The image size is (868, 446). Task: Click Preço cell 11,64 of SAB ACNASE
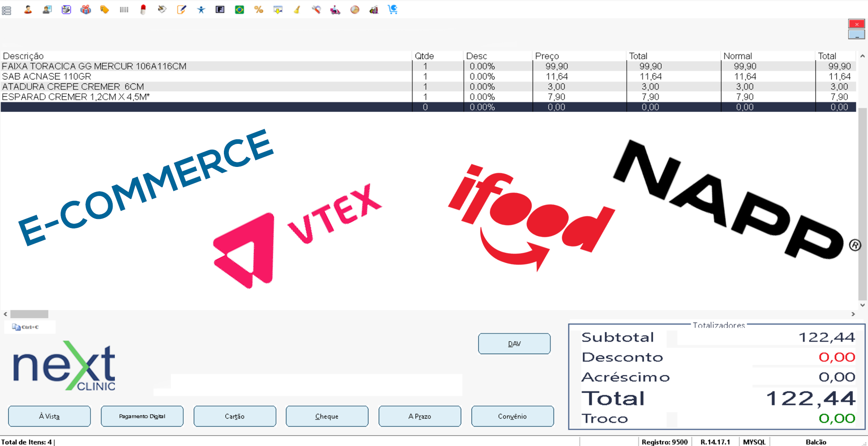579,76
